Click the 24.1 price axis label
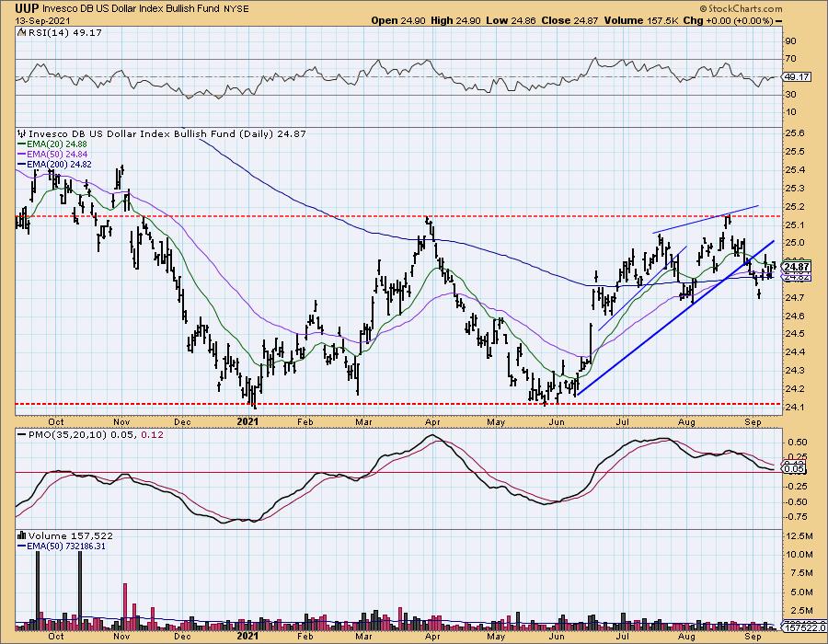This screenshot has height=644, width=828. point(794,407)
